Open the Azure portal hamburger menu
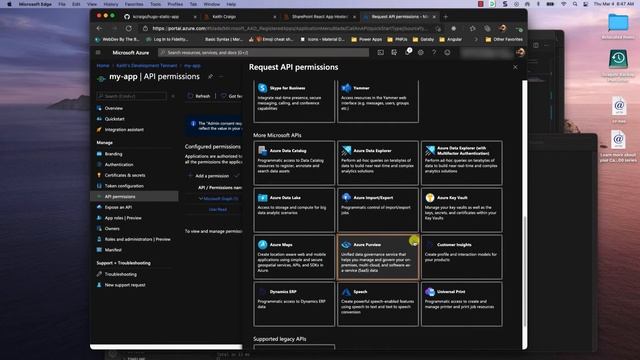The height and width of the screenshot is (360, 640). pos(98,52)
